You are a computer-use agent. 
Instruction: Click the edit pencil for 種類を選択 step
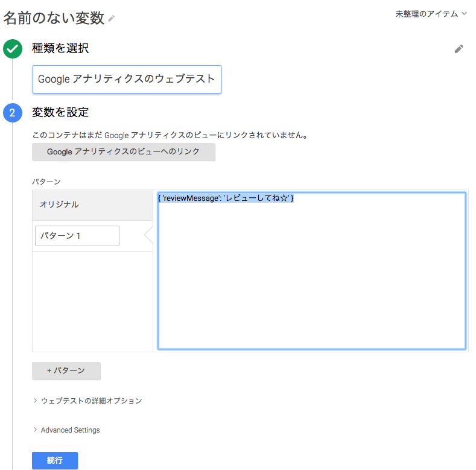coord(459,49)
